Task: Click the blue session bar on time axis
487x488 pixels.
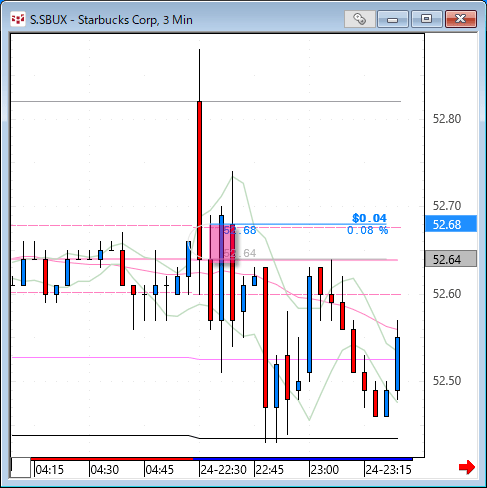Action: (x=303, y=459)
